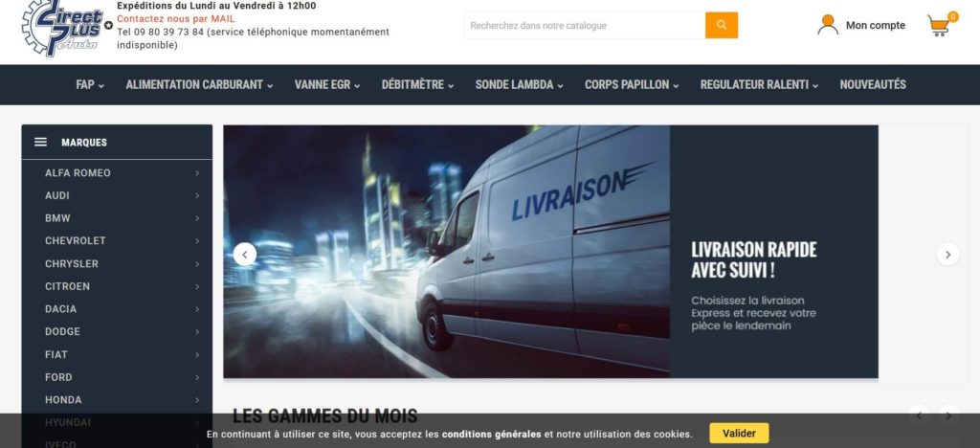This screenshot has width=980, height=448.
Task: Expand the Chrysler brand chevron
Action: click(x=197, y=263)
